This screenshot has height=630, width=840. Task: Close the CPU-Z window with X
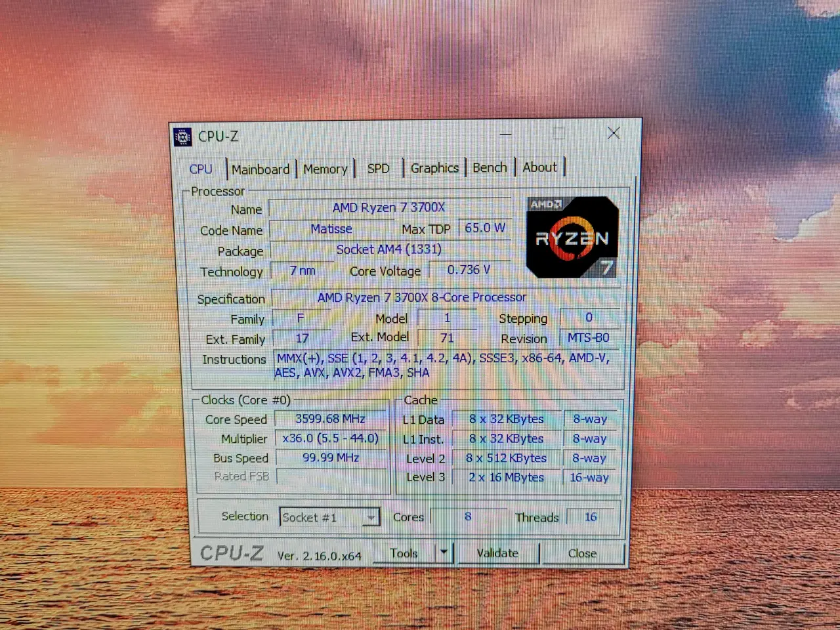(x=614, y=133)
